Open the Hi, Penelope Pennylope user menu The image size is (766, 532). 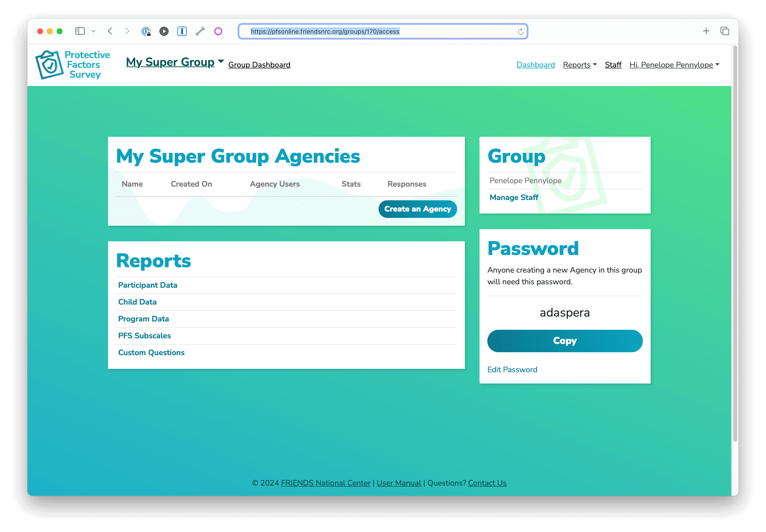pos(674,65)
